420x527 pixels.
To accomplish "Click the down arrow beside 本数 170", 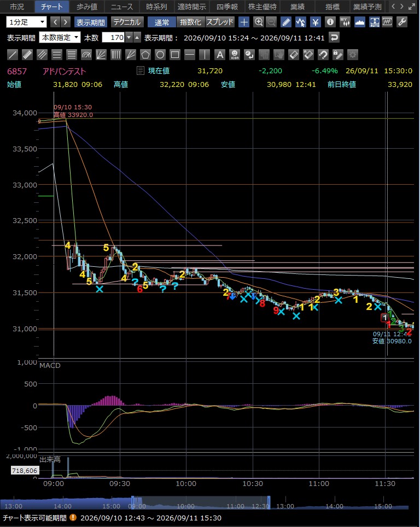I will (x=129, y=37).
